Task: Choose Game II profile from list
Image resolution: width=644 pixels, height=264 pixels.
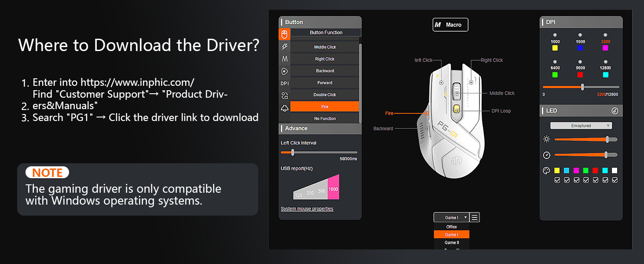Action: [451, 242]
